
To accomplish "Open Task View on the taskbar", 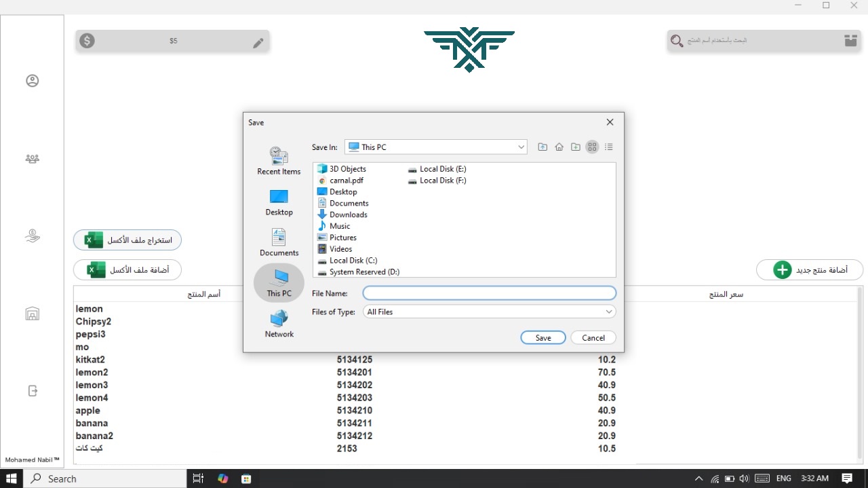I will pyautogui.click(x=198, y=478).
